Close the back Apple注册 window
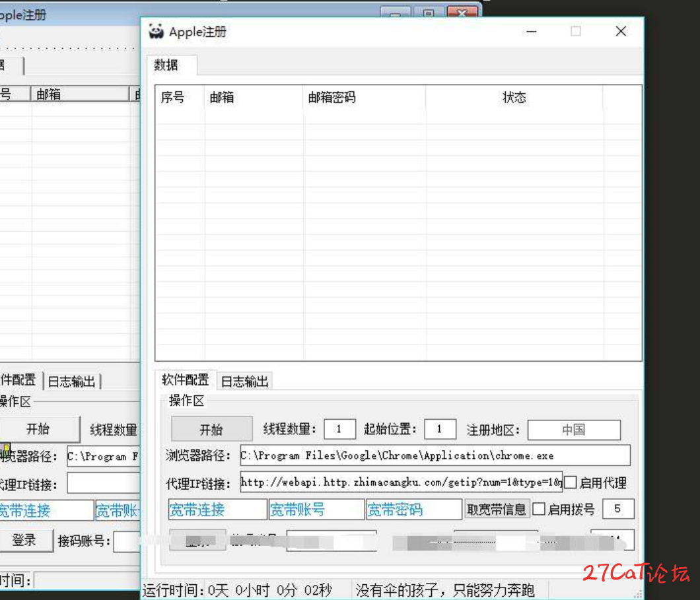Viewport: 700px width, 600px height. [x=462, y=13]
